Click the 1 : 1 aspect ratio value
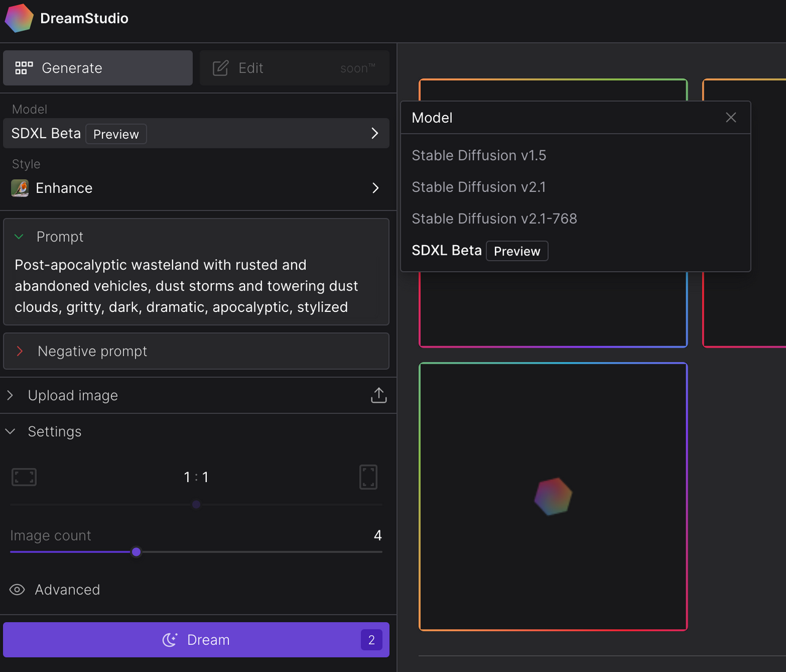Screen dimensions: 786x672 pyautogui.click(x=196, y=477)
